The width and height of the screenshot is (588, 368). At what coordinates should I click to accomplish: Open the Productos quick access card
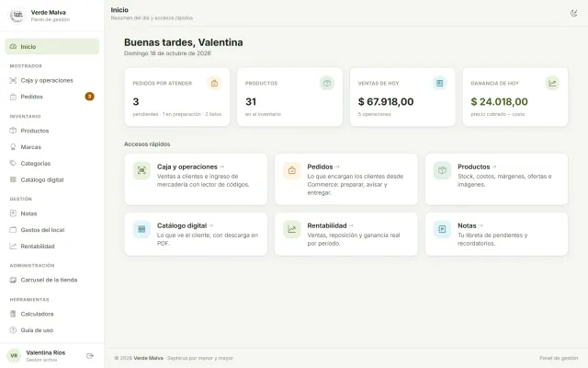(496, 179)
